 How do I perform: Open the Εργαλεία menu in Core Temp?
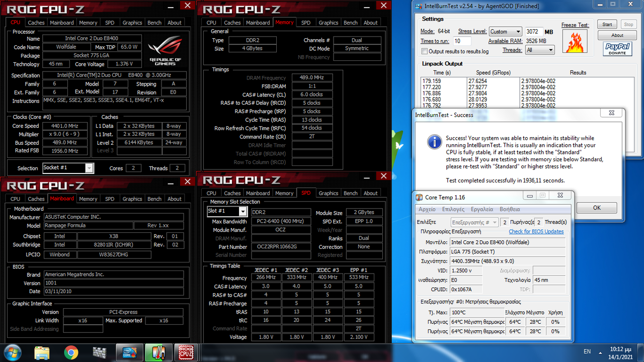point(482,209)
